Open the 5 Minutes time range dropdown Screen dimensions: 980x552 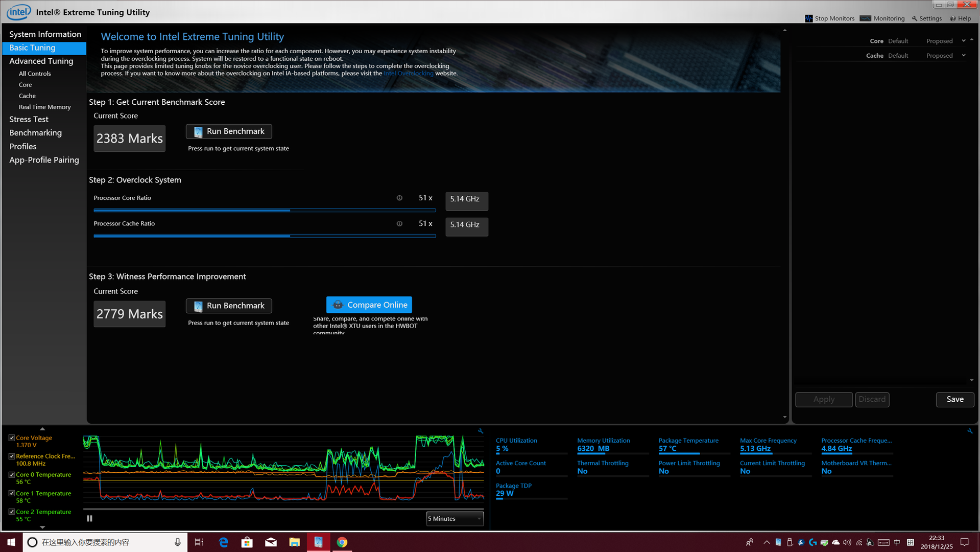click(x=455, y=519)
